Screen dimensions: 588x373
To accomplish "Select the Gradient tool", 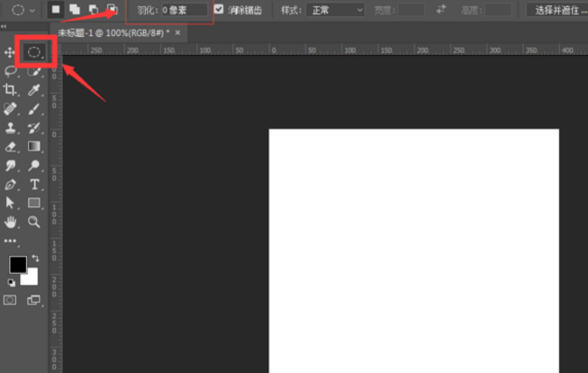I will tap(34, 146).
